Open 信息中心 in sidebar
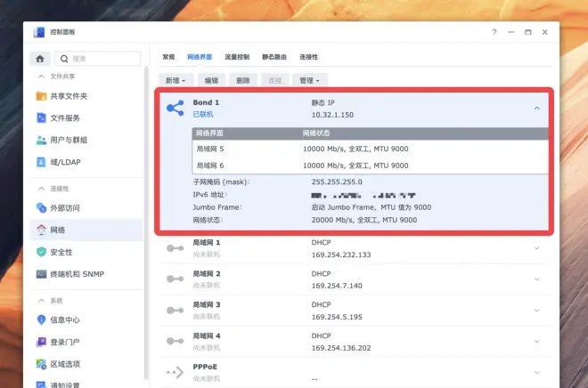 tap(86, 319)
